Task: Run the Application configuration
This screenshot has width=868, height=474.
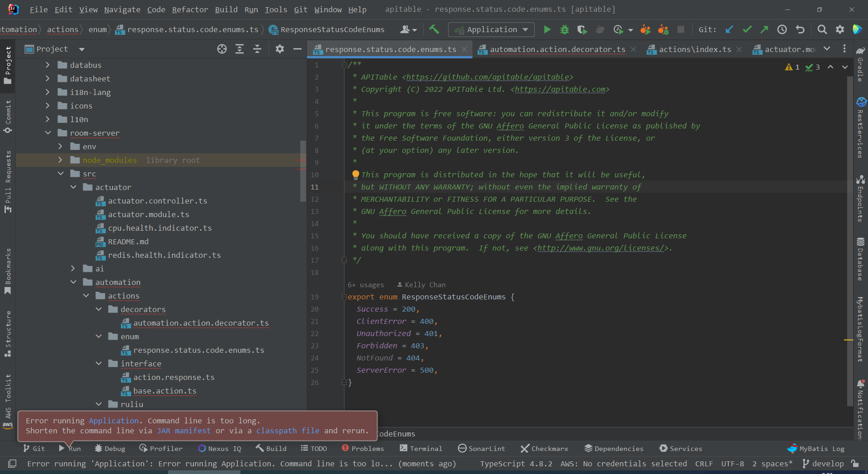Action: [x=547, y=30]
